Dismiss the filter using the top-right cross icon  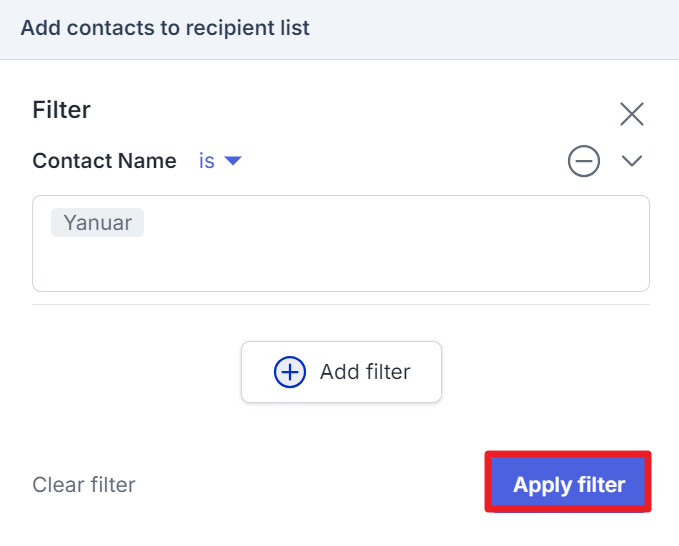click(x=632, y=114)
